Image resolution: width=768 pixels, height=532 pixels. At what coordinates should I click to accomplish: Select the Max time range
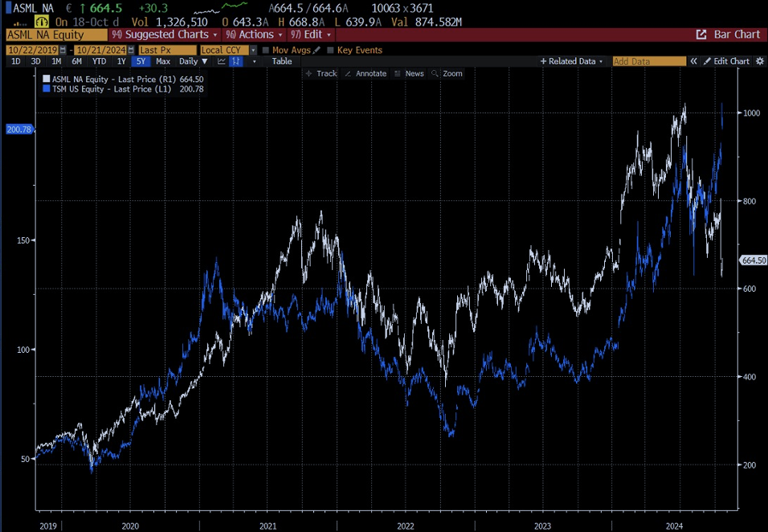click(163, 61)
